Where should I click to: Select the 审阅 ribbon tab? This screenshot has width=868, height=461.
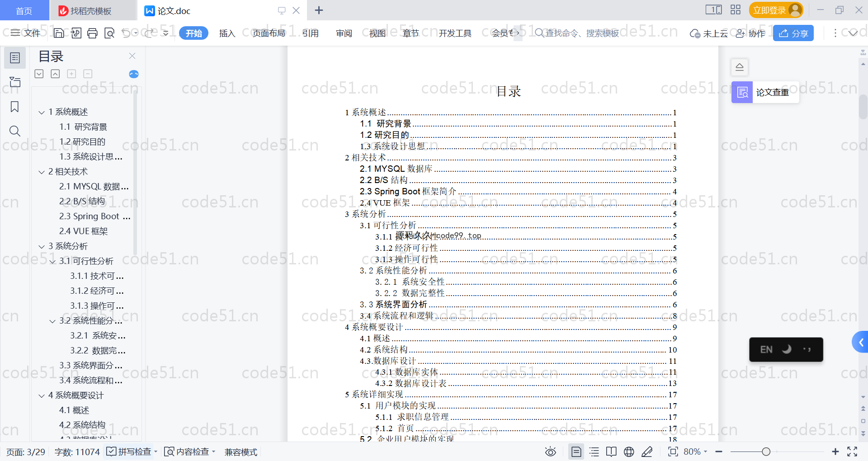(x=344, y=33)
